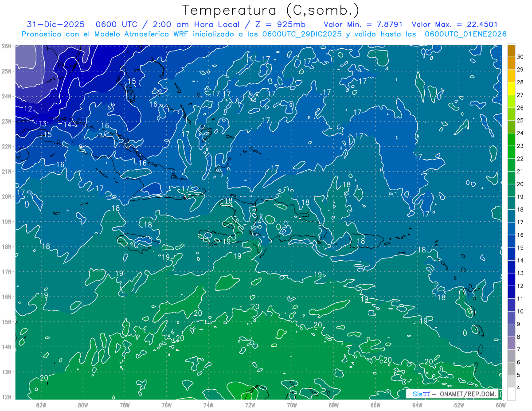Click the "Valor Max. = 22.4501" readout
Viewport: 532px width, 411px height.
tap(454, 24)
